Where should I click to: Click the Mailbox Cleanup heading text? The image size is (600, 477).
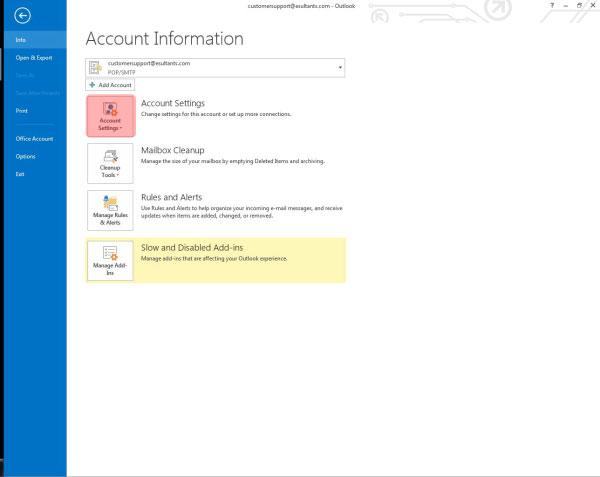[173, 150]
